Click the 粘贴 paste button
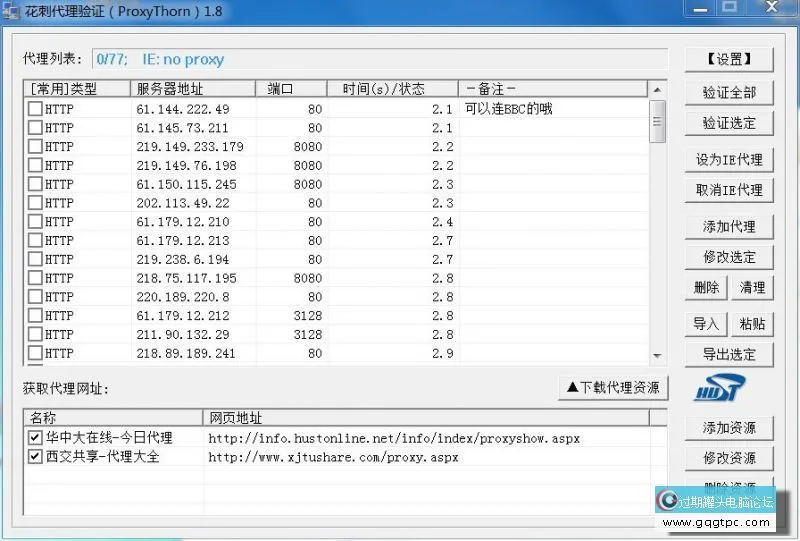Screen dimensions: 800x541 point(753,324)
